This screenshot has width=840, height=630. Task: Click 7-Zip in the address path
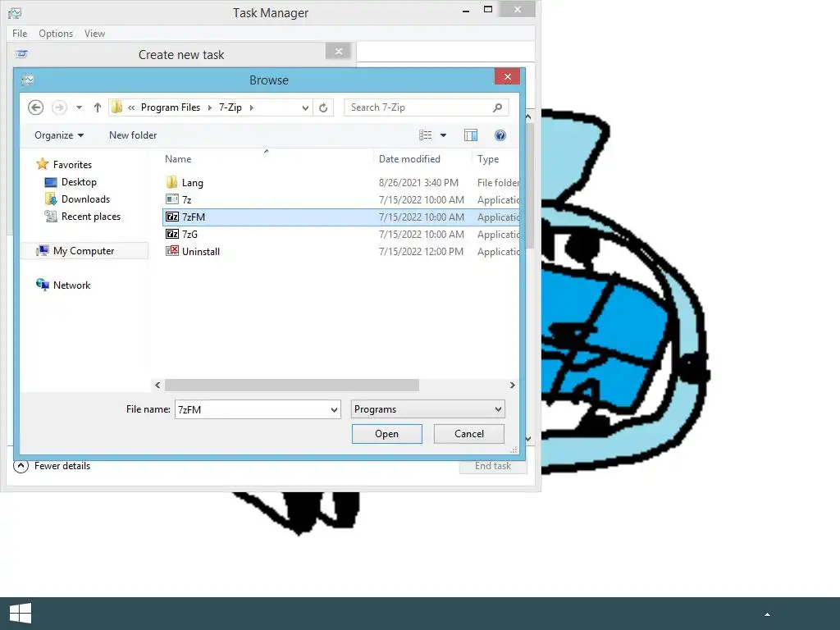tap(231, 107)
